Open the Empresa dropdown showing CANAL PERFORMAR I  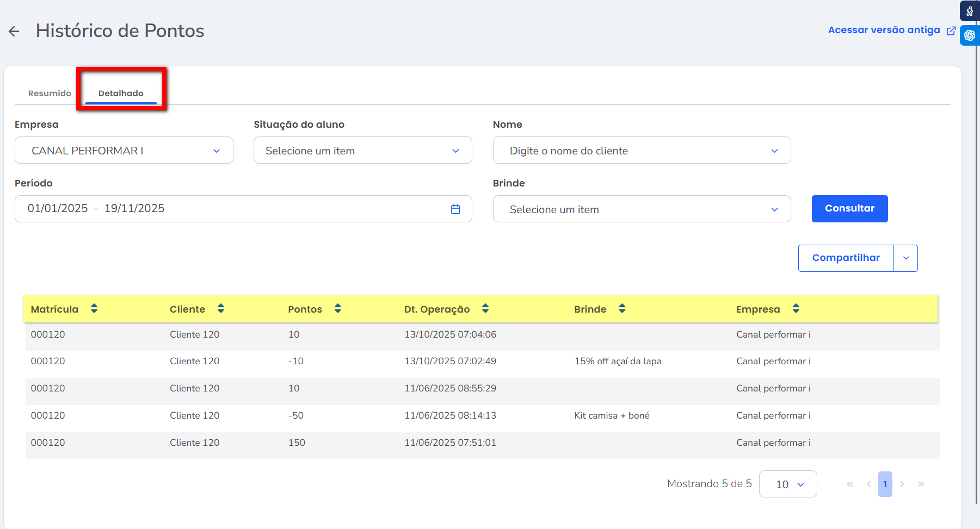[x=124, y=151]
